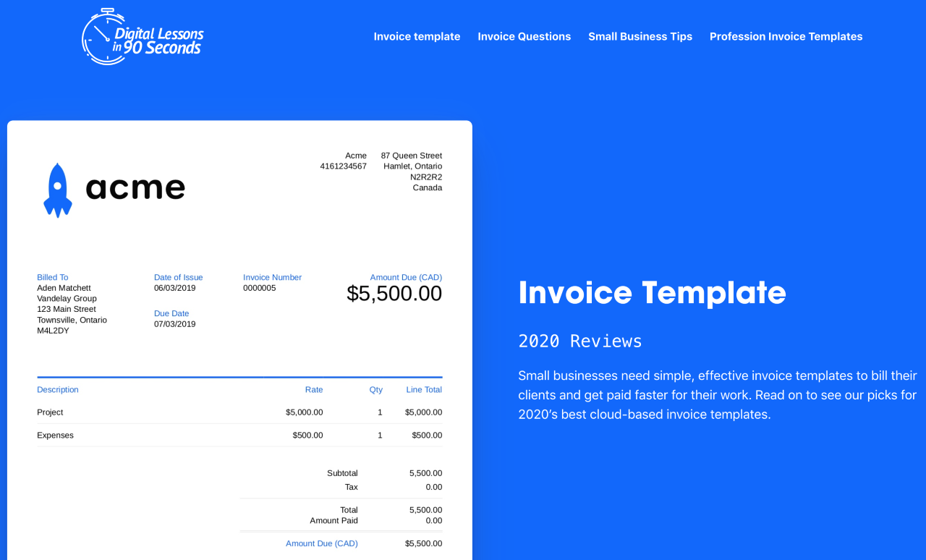The image size is (926, 560).
Task: Click the Expenses rate $500.00
Action: [x=308, y=436]
